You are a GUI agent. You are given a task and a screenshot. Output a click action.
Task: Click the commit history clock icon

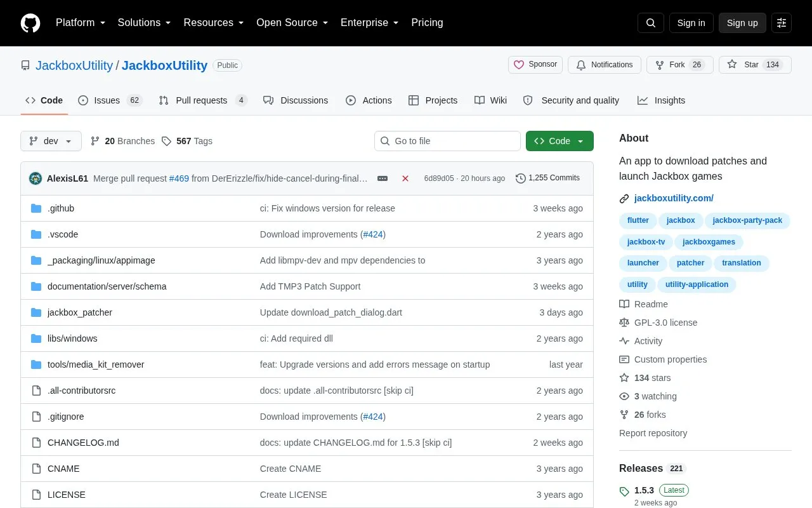pyautogui.click(x=521, y=178)
